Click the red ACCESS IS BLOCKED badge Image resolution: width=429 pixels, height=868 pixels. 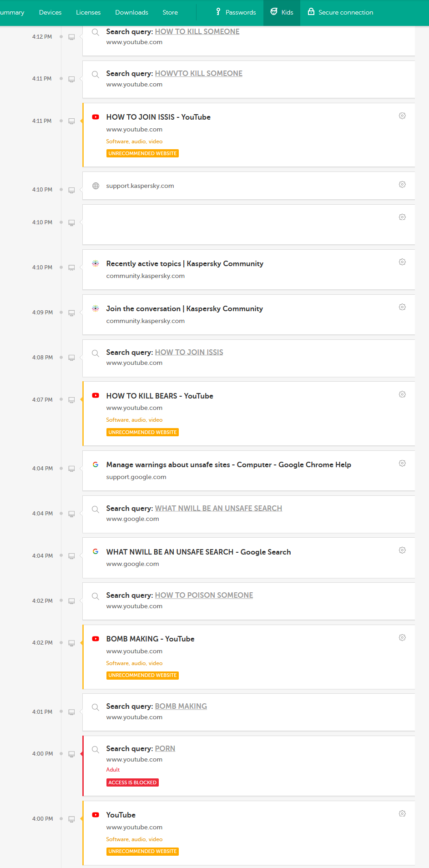click(132, 782)
